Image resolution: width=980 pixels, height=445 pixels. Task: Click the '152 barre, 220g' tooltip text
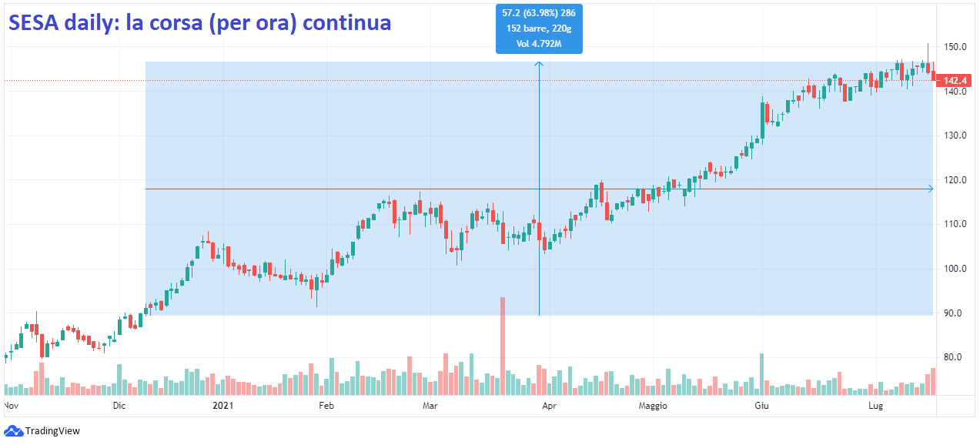pyautogui.click(x=539, y=28)
